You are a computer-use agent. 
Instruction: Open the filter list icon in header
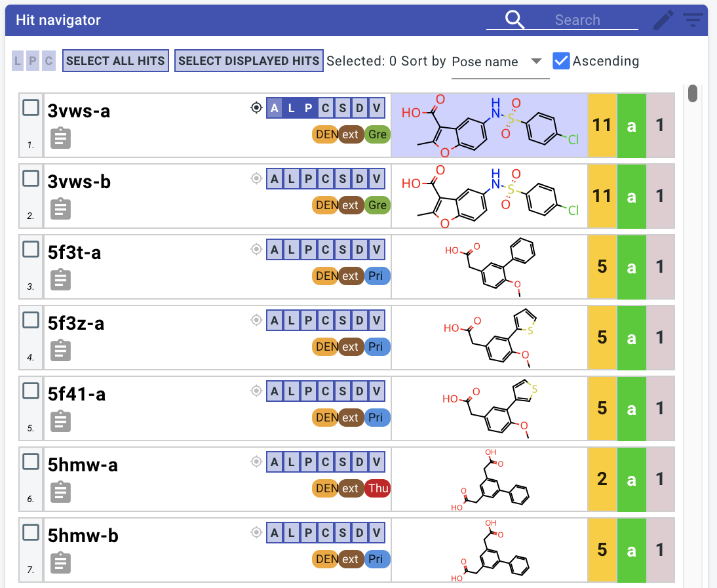coord(693,20)
